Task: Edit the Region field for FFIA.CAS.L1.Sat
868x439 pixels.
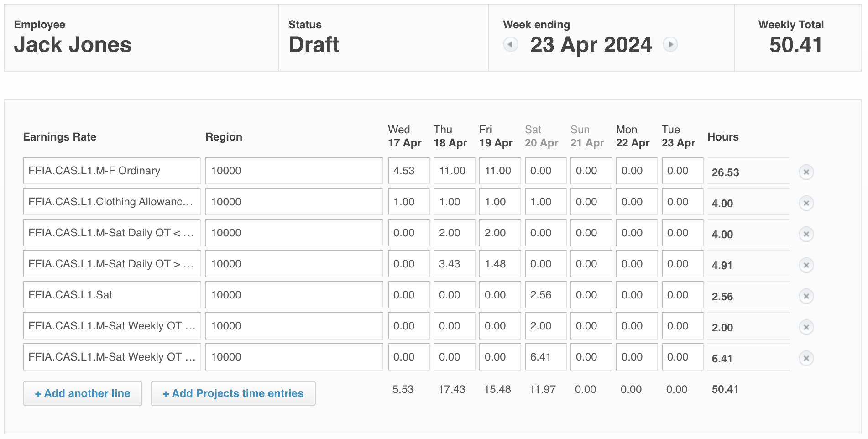Action: pyautogui.click(x=294, y=295)
